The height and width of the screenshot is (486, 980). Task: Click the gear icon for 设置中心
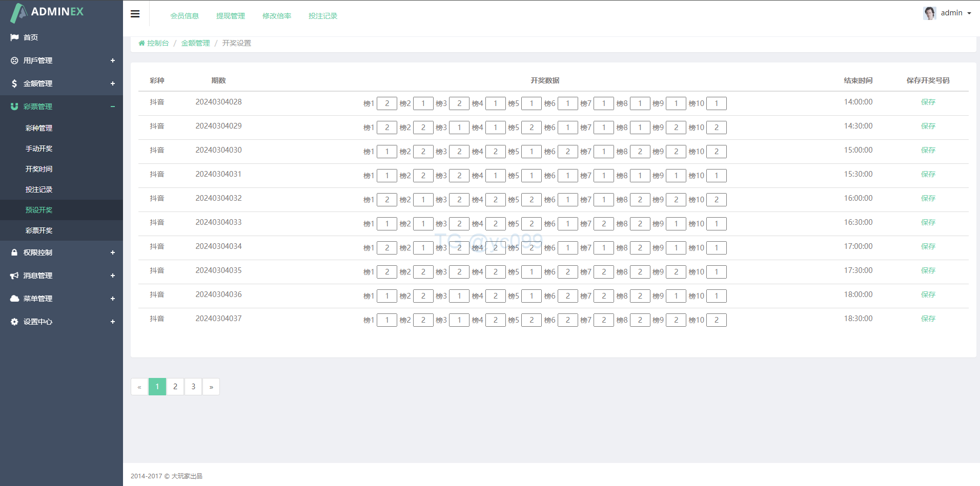[14, 322]
